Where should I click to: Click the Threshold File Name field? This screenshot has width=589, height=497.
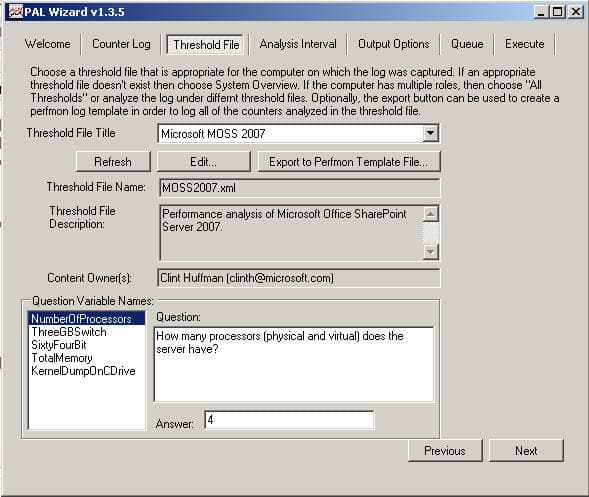[x=299, y=187]
